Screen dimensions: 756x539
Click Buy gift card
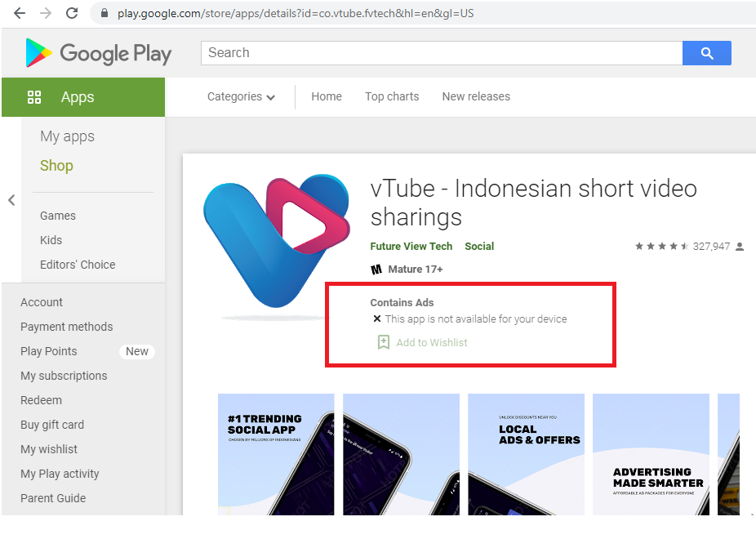click(52, 425)
